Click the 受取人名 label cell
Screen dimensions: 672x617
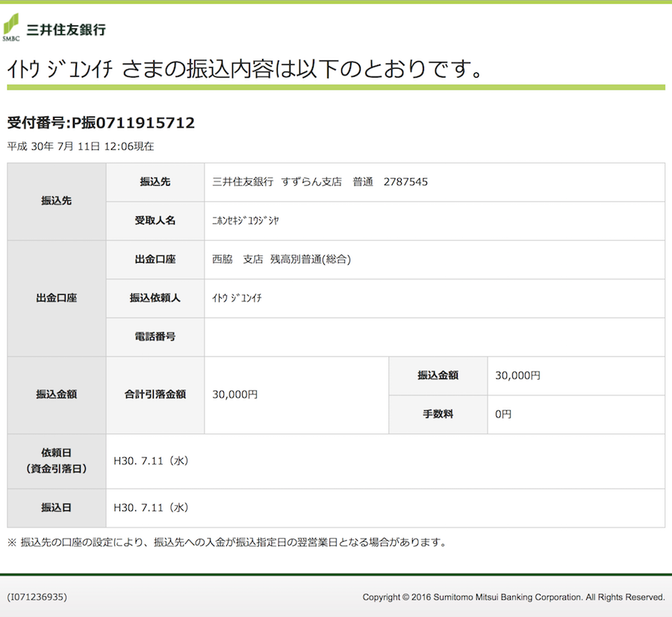(x=155, y=221)
